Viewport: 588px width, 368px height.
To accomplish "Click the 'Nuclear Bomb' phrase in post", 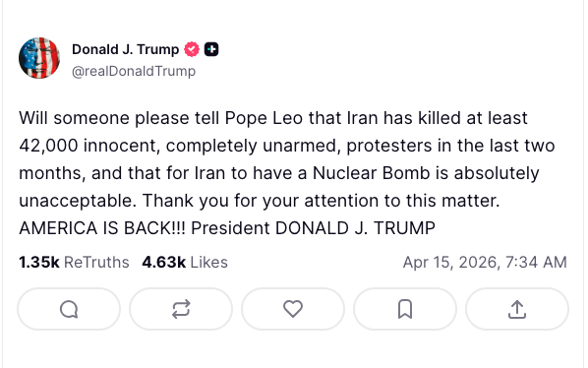I will (372, 173).
